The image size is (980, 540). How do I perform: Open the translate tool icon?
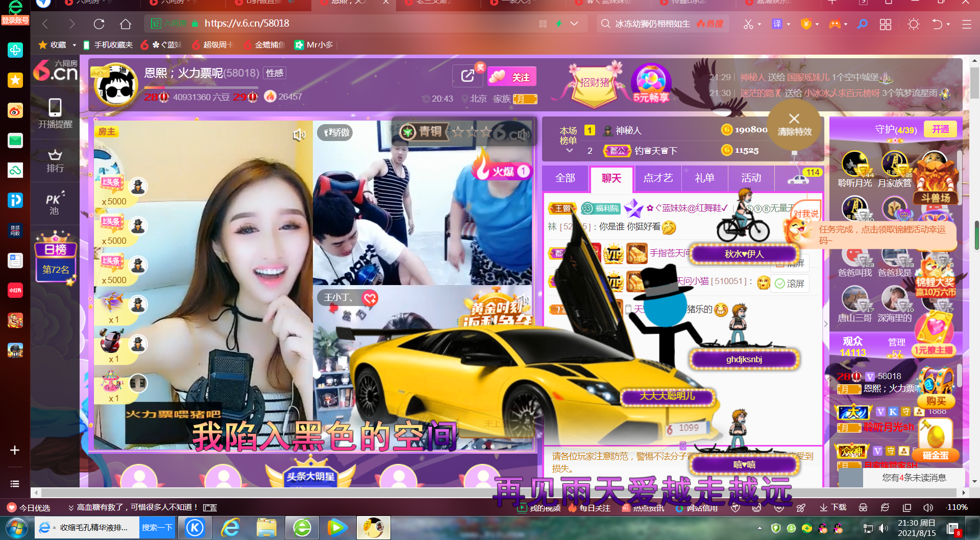tap(777, 24)
